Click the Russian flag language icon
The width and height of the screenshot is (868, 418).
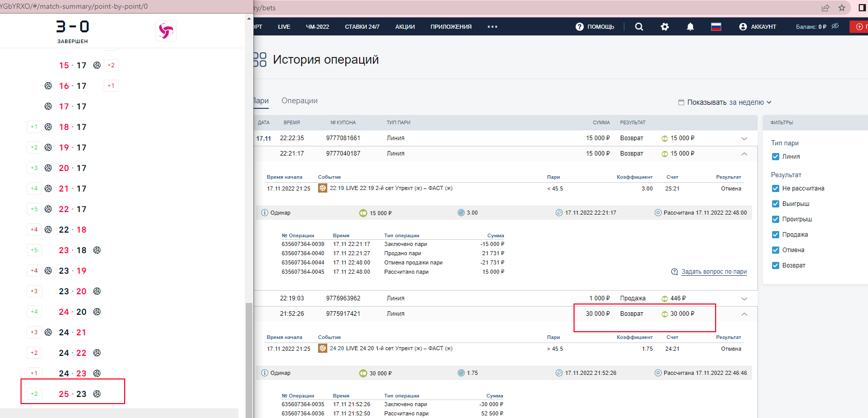pos(716,27)
